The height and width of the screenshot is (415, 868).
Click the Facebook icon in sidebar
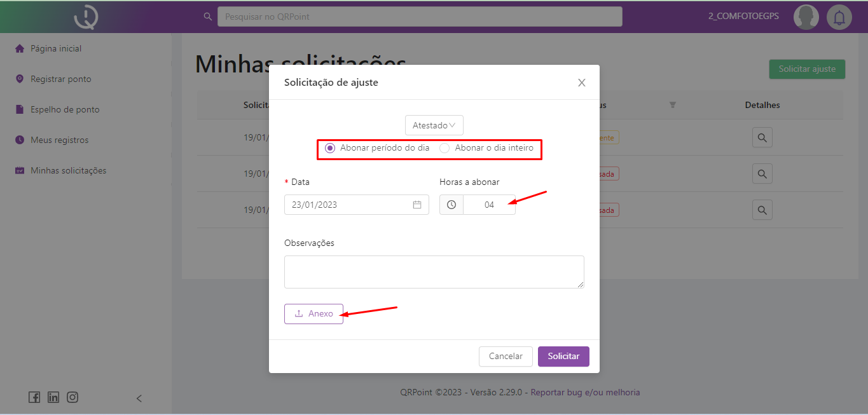(x=34, y=397)
